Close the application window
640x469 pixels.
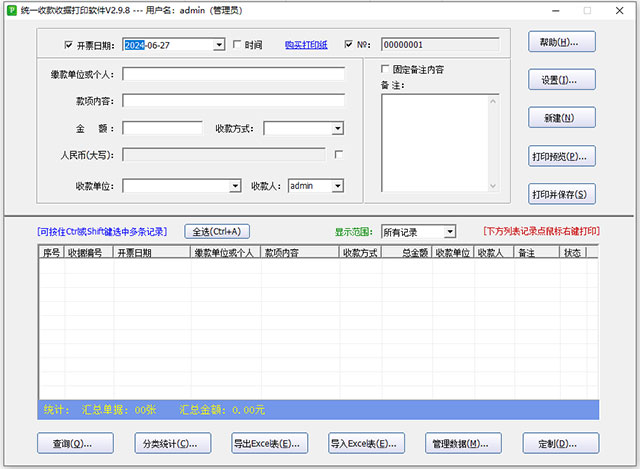tap(620, 11)
